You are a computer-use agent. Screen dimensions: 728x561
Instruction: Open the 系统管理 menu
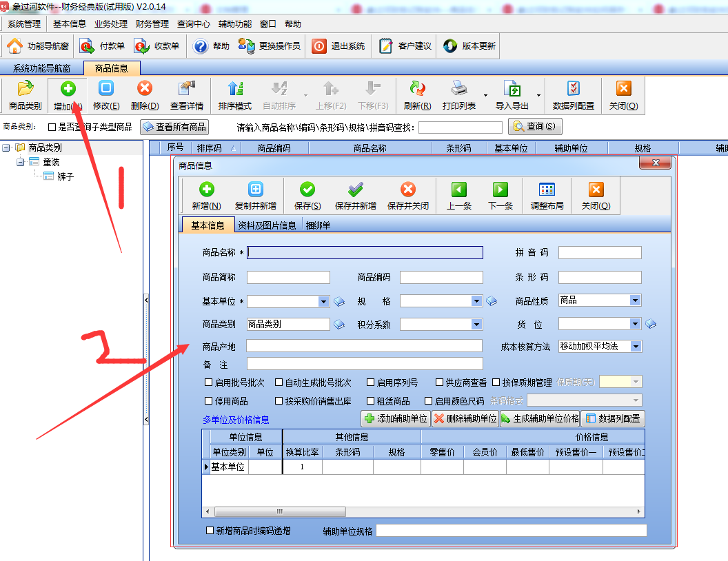tap(24, 24)
